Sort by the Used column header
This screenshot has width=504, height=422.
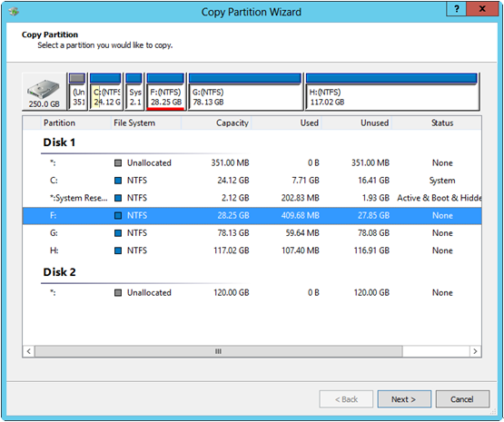coord(286,123)
